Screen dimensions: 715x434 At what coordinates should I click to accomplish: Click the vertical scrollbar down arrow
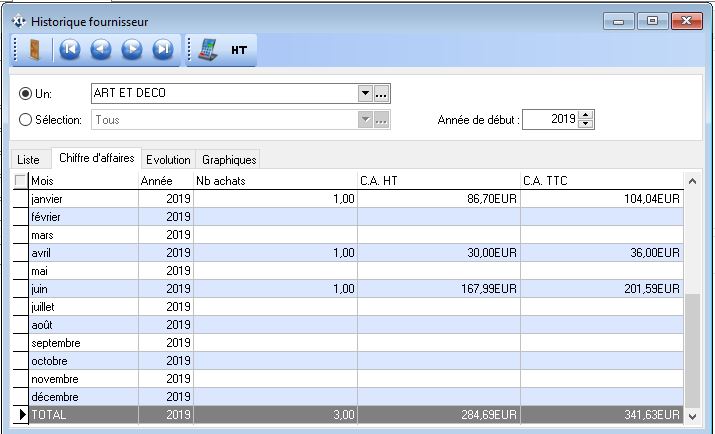[692, 414]
